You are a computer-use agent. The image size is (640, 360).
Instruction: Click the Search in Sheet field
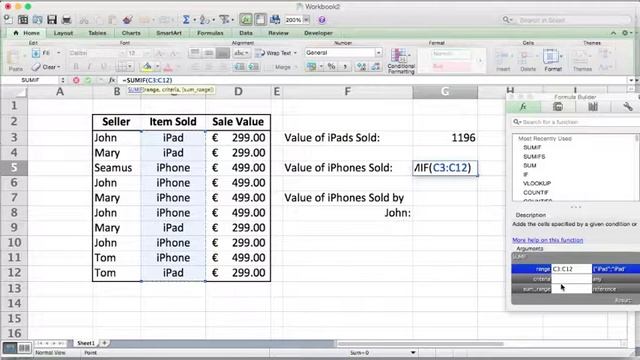tap(567, 20)
